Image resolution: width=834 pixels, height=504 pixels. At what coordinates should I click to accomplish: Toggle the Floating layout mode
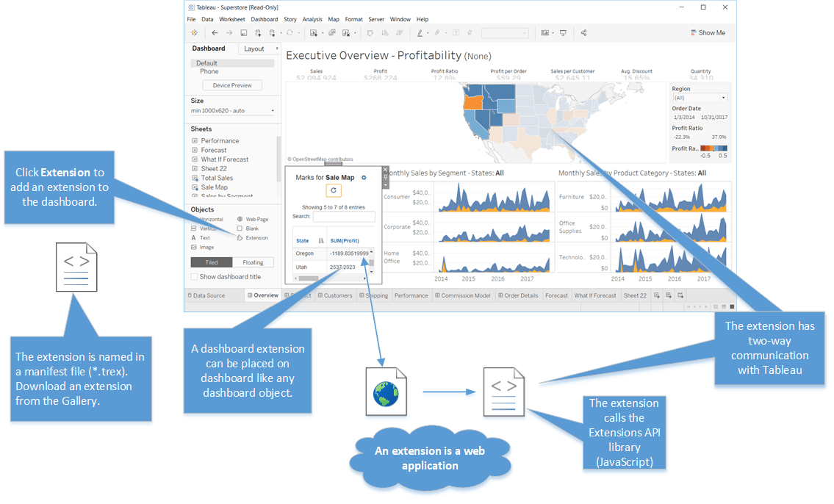pyautogui.click(x=253, y=262)
